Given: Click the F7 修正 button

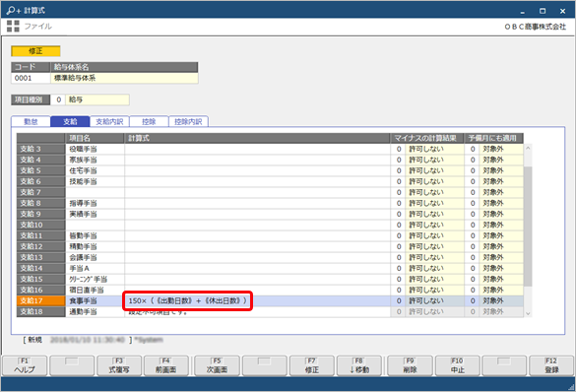Looking at the screenshot, I should (312, 366).
